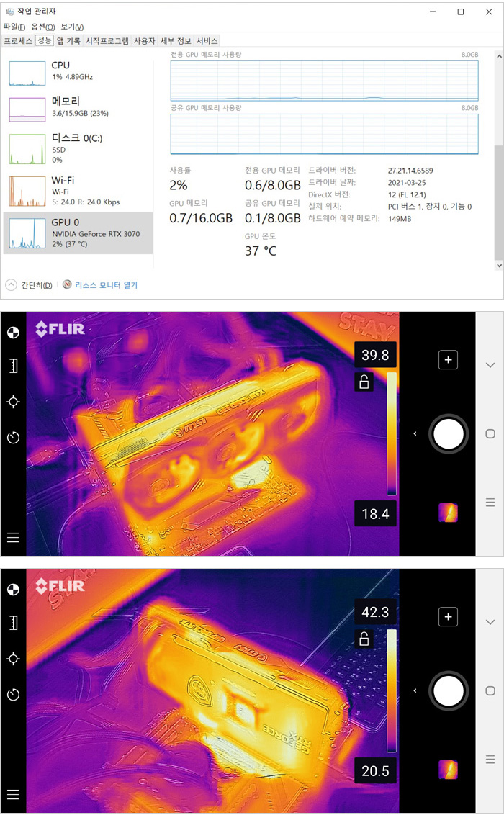Screen dimensions: 504x815
Task: Tap recents lines nav icon beside 42.3 view
Action: [490, 760]
